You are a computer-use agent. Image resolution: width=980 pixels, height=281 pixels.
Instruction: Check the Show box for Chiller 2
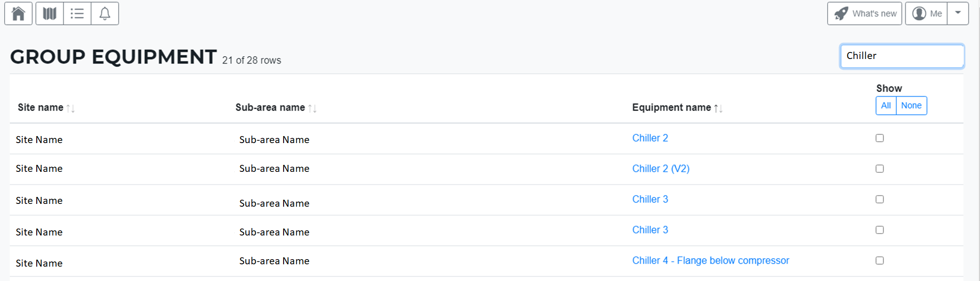point(880,138)
